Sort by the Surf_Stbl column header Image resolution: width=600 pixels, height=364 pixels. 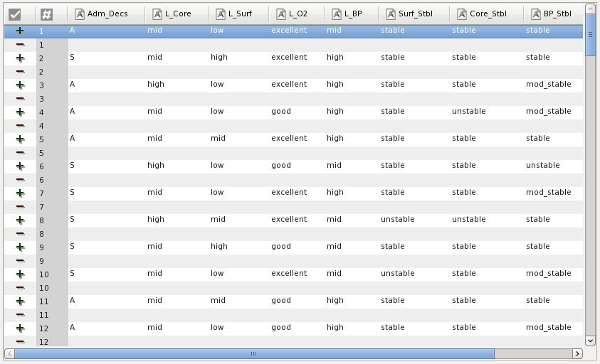click(x=414, y=14)
